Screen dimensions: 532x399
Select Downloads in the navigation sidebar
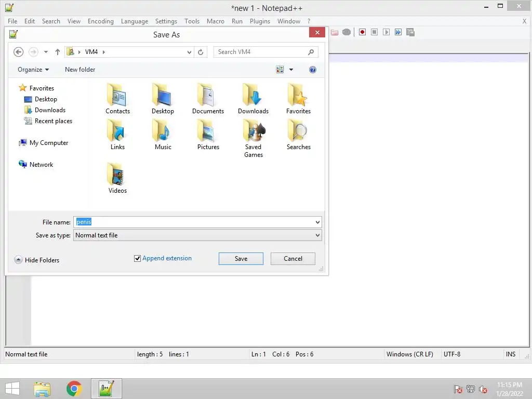coord(45,110)
